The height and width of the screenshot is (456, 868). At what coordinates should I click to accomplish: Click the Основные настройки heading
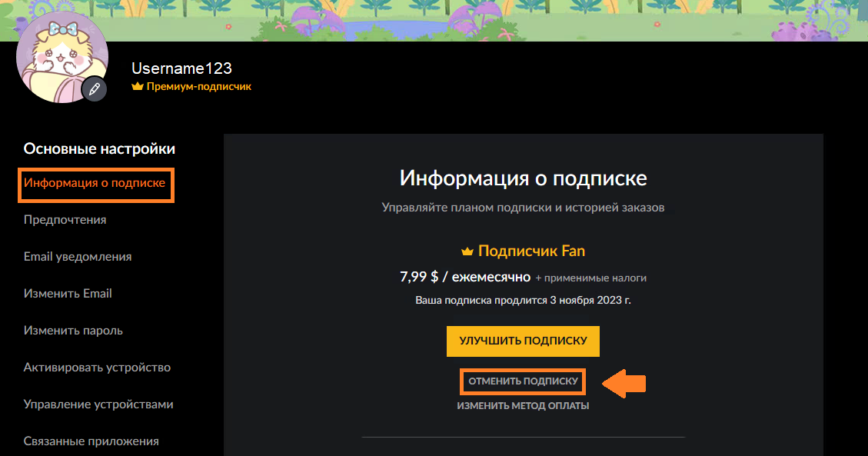[x=99, y=149]
